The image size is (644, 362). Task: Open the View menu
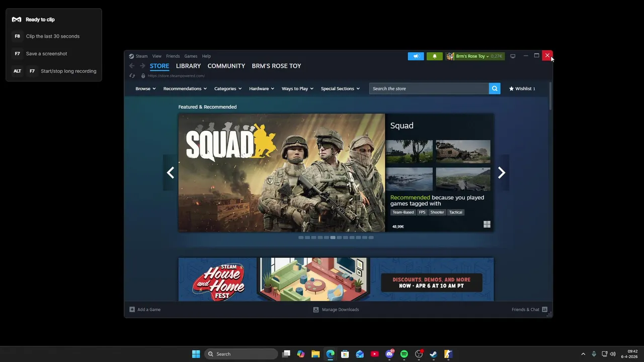pyautogui.click(x=157, y=56)
